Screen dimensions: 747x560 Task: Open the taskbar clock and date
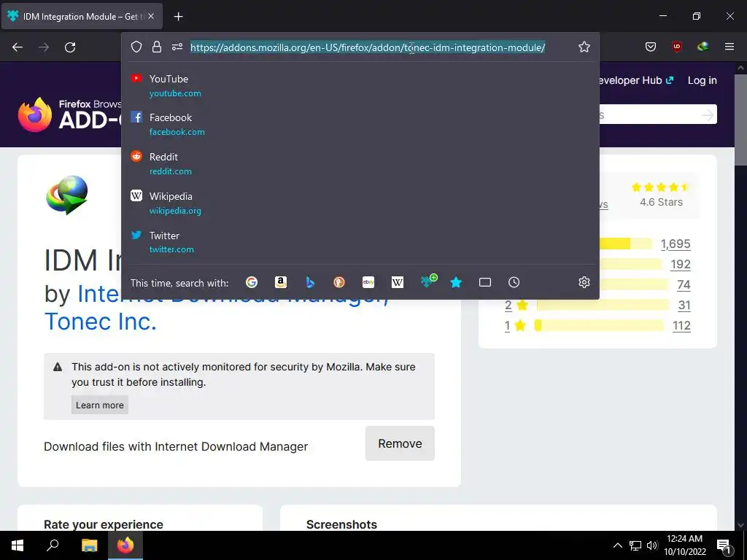pos(684,545)
